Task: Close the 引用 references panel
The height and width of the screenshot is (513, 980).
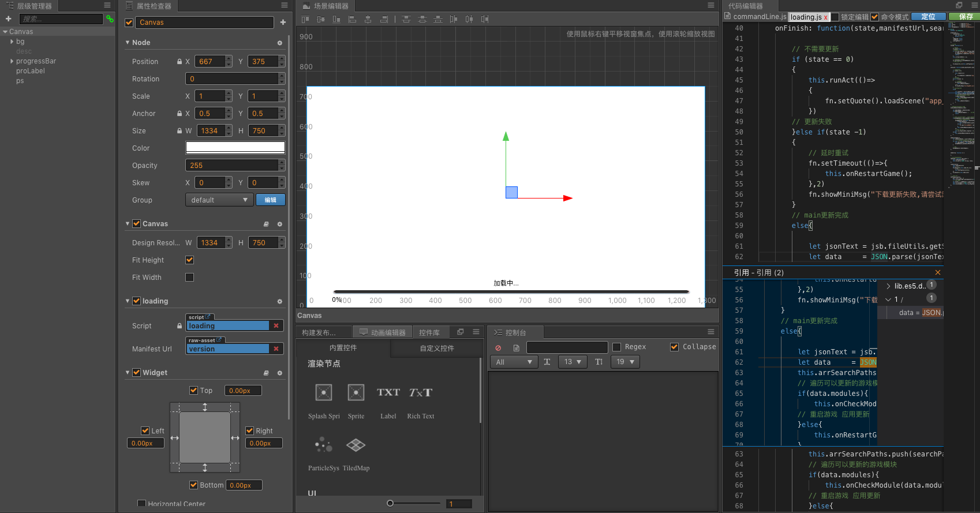Action: pos(938,272)
